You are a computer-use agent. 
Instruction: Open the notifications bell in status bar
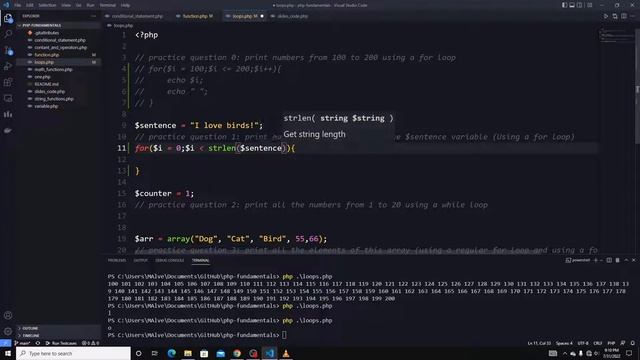632,343
